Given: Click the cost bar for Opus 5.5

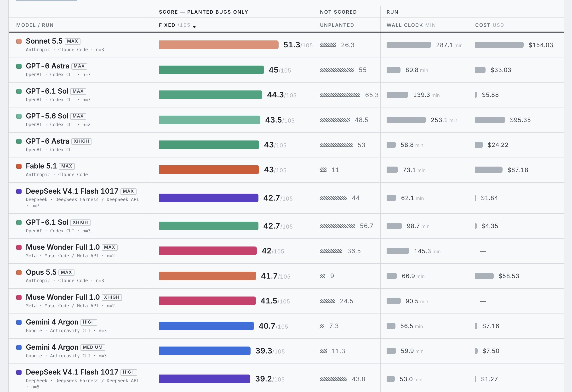Looking at the screenshot, I should (484, 276).
